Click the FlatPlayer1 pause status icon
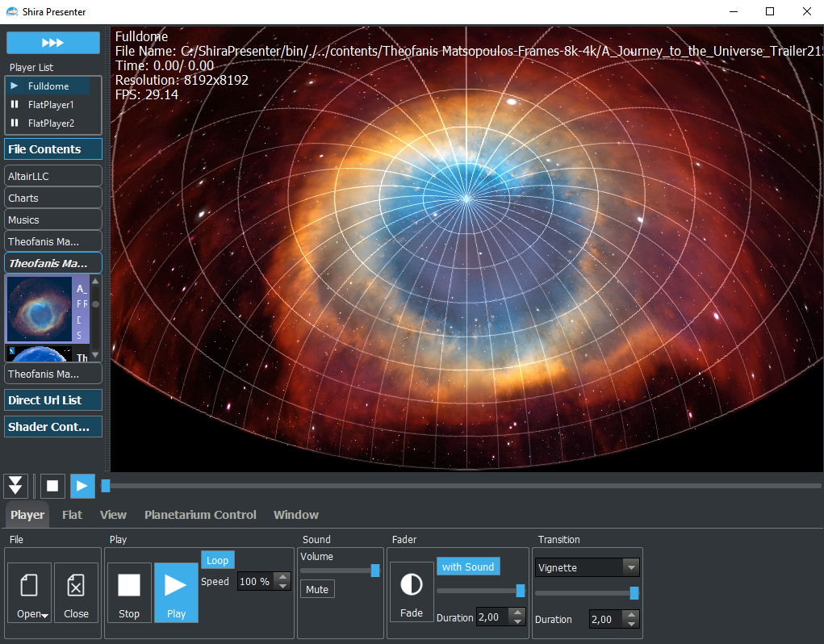 pos(15,105)
